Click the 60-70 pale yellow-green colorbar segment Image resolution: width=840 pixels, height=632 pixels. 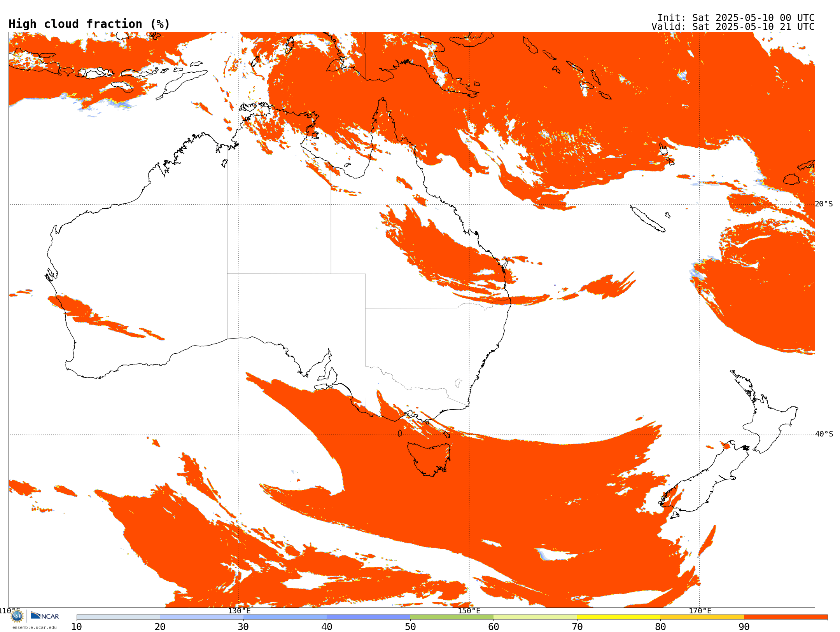click(x=535, y=617)
